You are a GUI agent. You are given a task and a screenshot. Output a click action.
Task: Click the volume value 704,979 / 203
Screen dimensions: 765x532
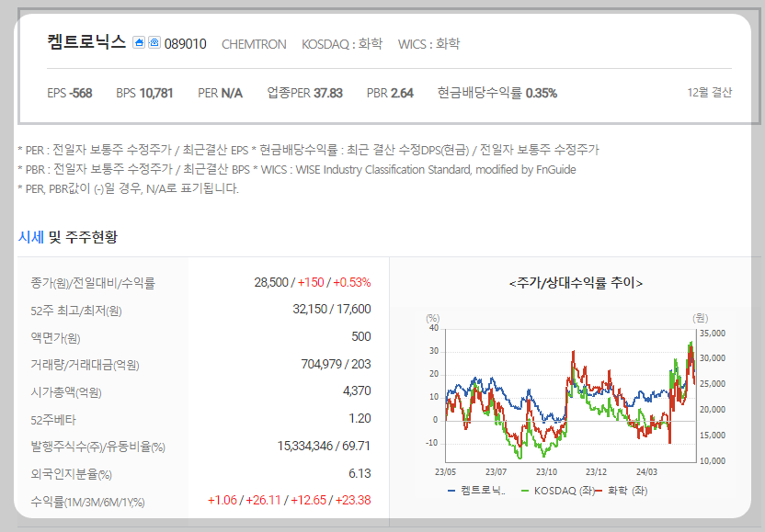click(336, 364)
